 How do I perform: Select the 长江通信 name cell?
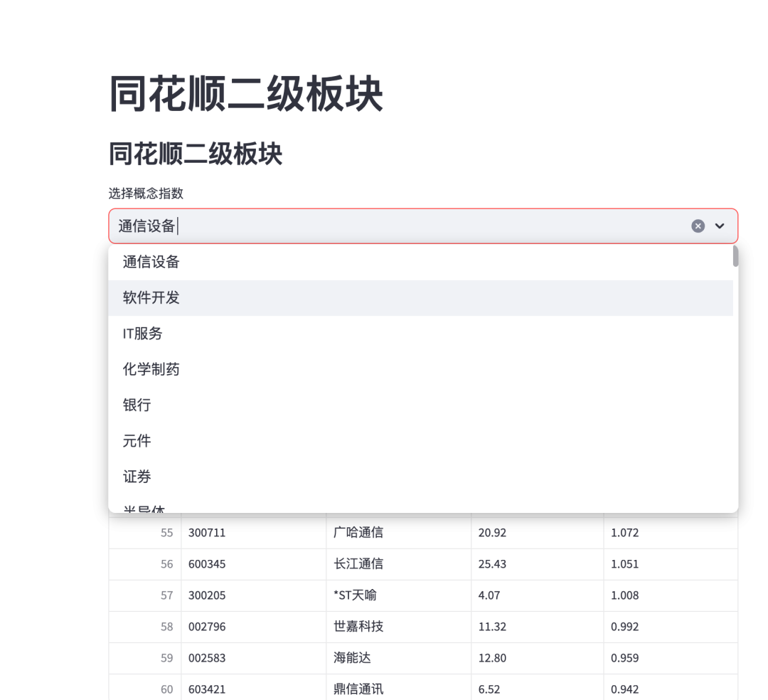pyautogui.click(x=399, y=564)
